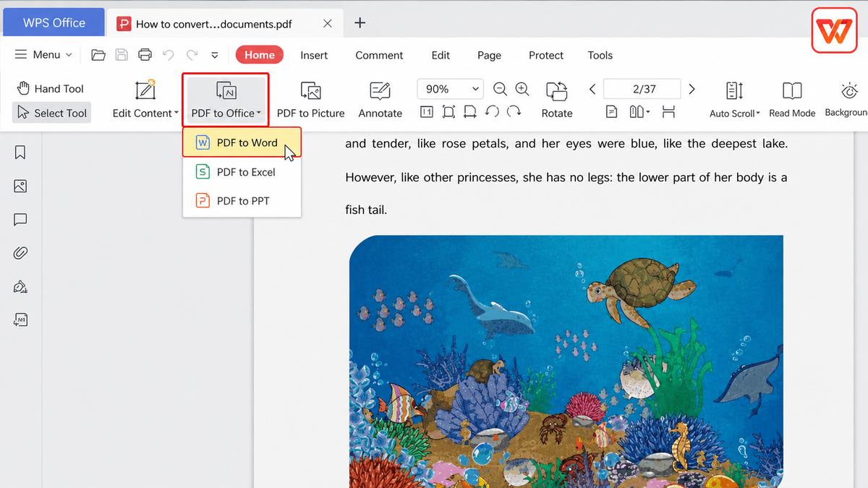Switch to the Insert ribbon tab

(x=314, y=55)
